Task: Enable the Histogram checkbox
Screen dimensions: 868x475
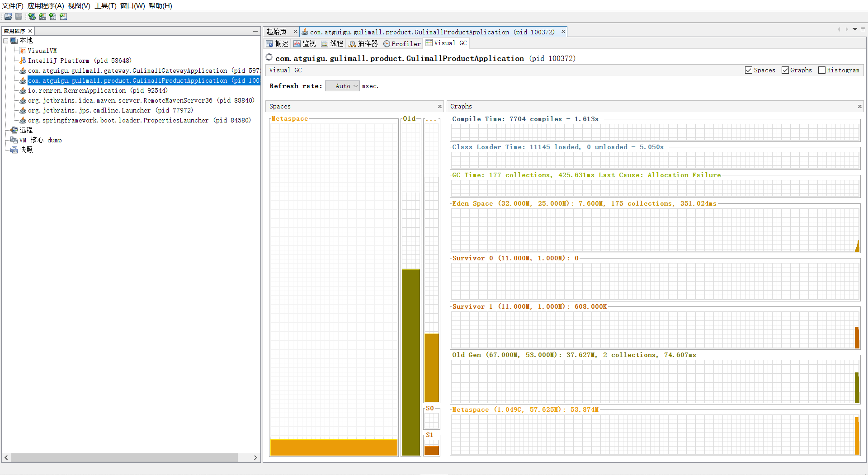Action: coord(822,70)
